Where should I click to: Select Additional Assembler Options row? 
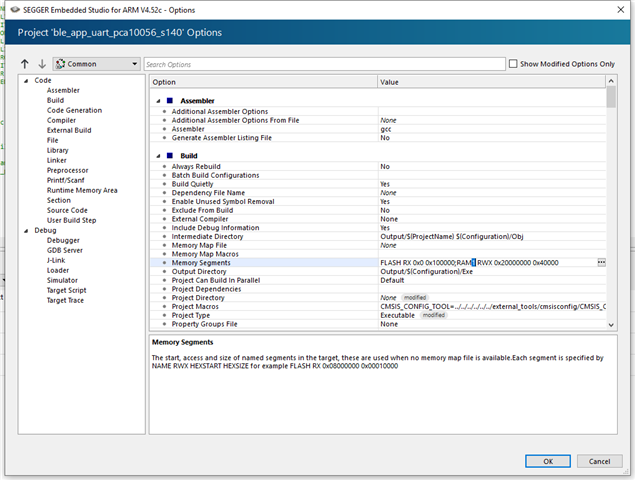[378, 111]
